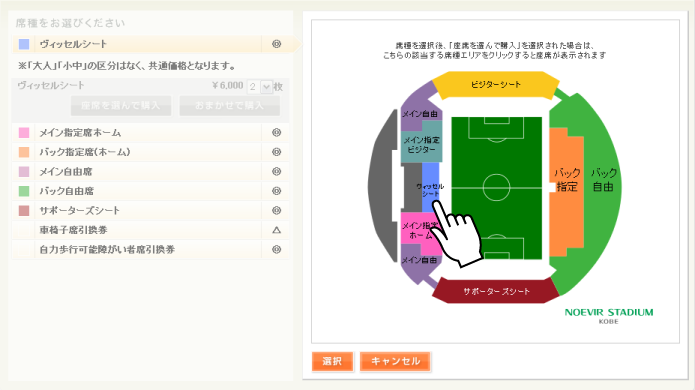This screenshot has width=695, height=390.
Task: Click availability circle icon for サポーターズシート
Action: point(277,211)
